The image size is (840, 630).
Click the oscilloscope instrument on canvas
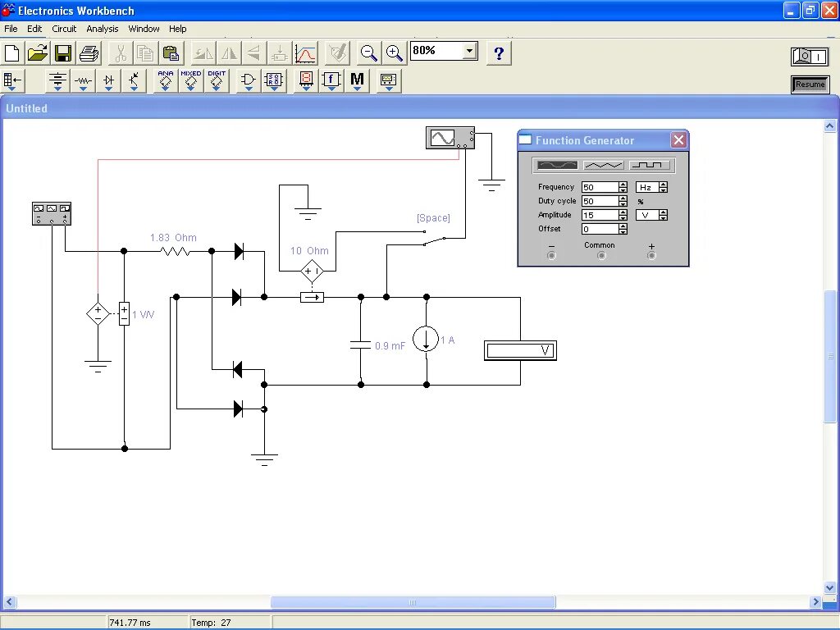[450, 138]
